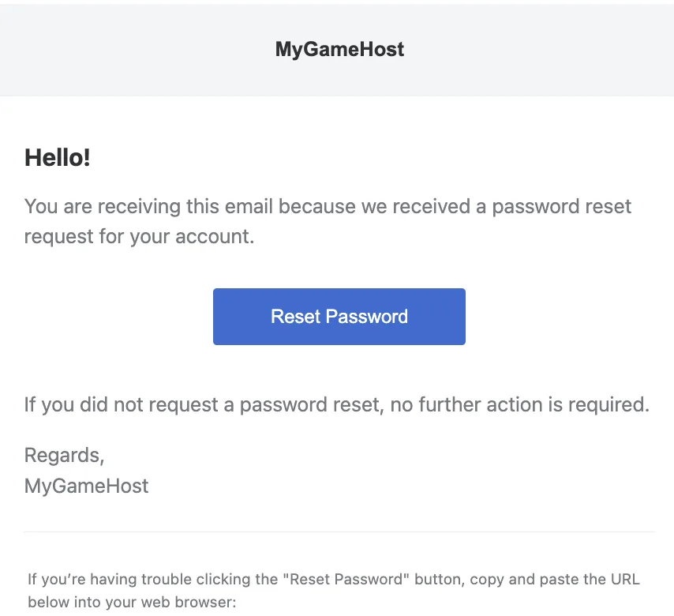Click the MyGameHost signature under Regards
Image resolution: width=674 pixels, height=616 pixels.
coord(86,486)
